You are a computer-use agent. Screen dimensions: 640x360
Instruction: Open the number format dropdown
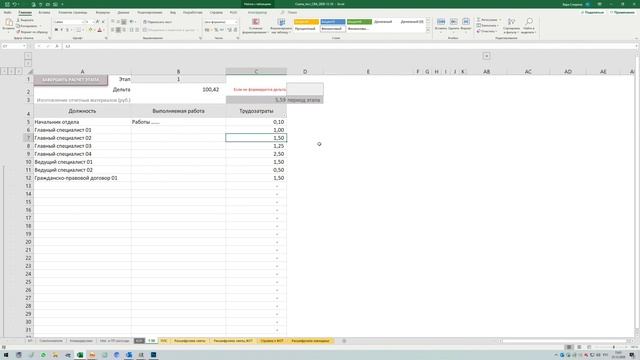(x=236, y=22)
